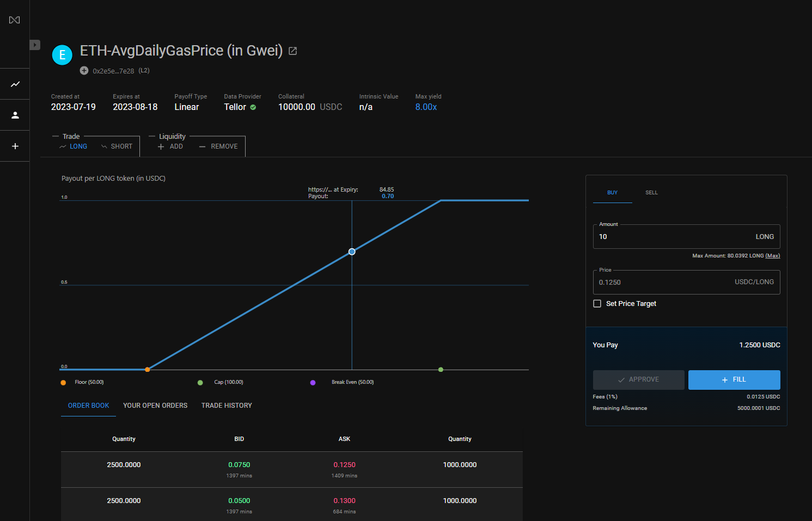The image size is (812, 521).
Task: Select the LONG trade option
Action: [x=74, y=146]
